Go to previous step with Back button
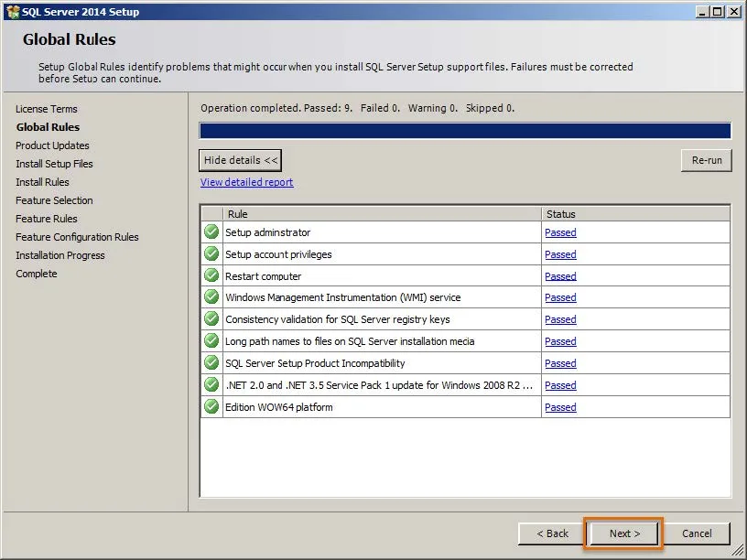Screen dimensions: 747x560 coord(553,533)
